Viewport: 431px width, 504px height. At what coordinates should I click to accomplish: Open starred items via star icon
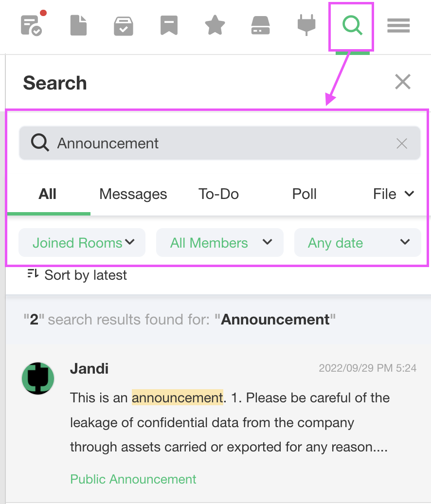tap(215, 25)
